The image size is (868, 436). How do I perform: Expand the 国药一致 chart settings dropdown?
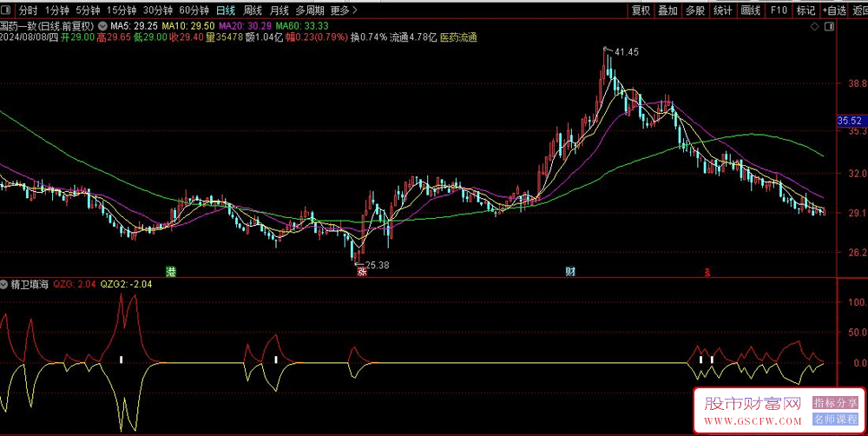coord(103,25)
